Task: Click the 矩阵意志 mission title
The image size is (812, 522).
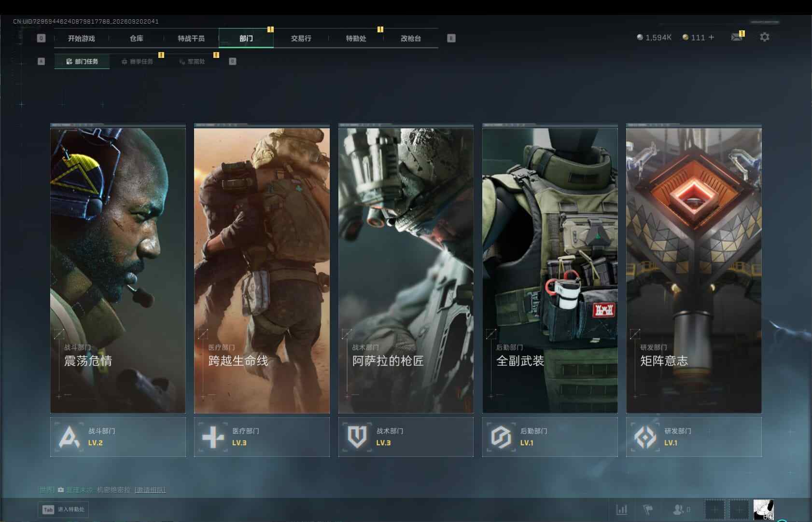Action: pos(664,361)
